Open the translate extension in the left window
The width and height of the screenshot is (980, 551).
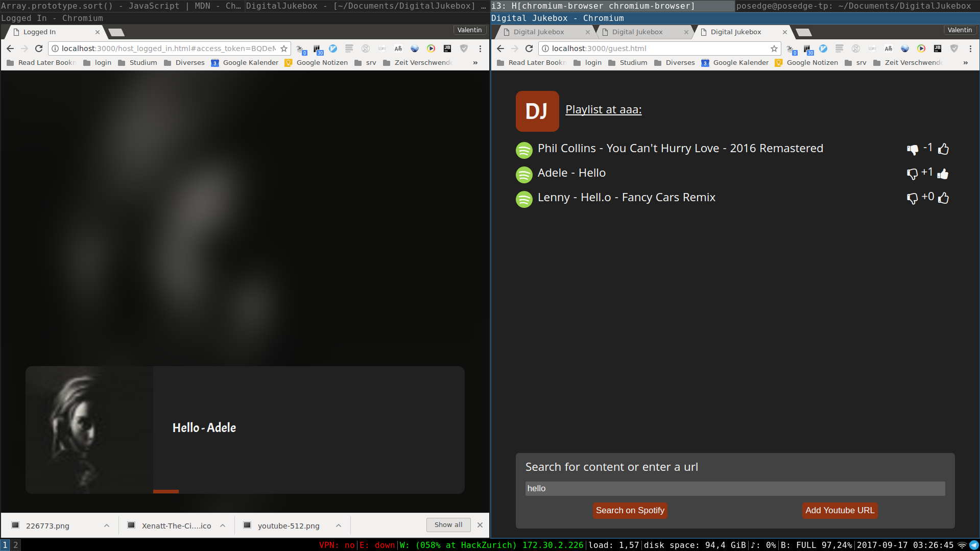(398, 49)
